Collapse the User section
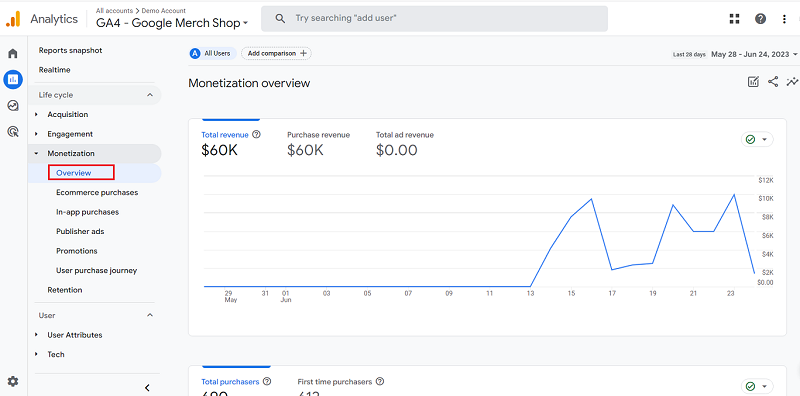 coord(149,315)
